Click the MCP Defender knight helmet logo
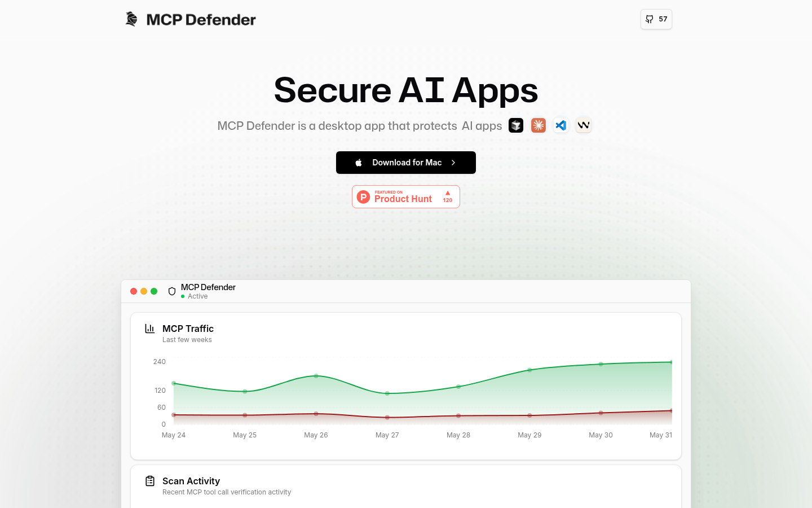The width and height of the screenshot is (812, 508). coord(131,19)
